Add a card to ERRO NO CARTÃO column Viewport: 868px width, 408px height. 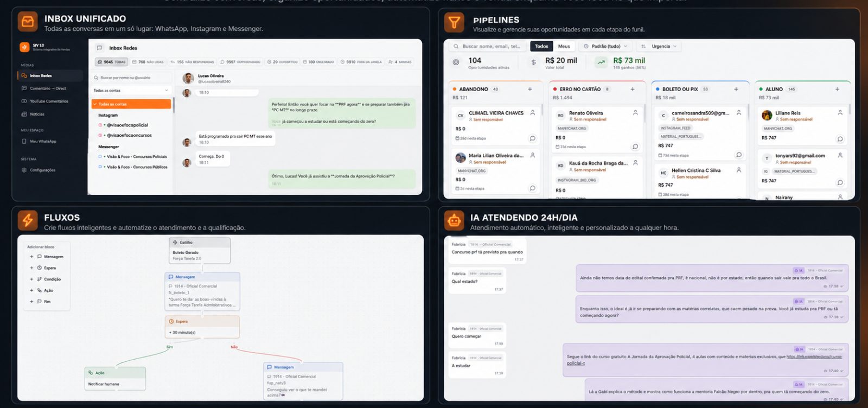[633, 90]
